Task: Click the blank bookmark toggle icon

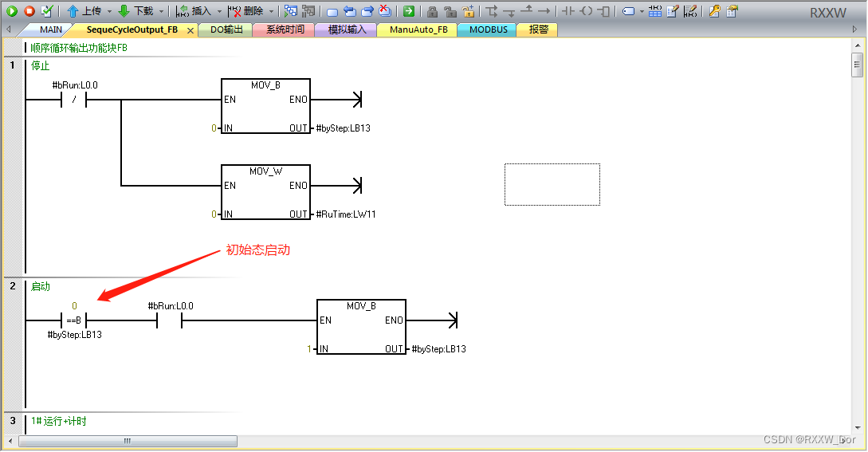Action: click(332, 11)
